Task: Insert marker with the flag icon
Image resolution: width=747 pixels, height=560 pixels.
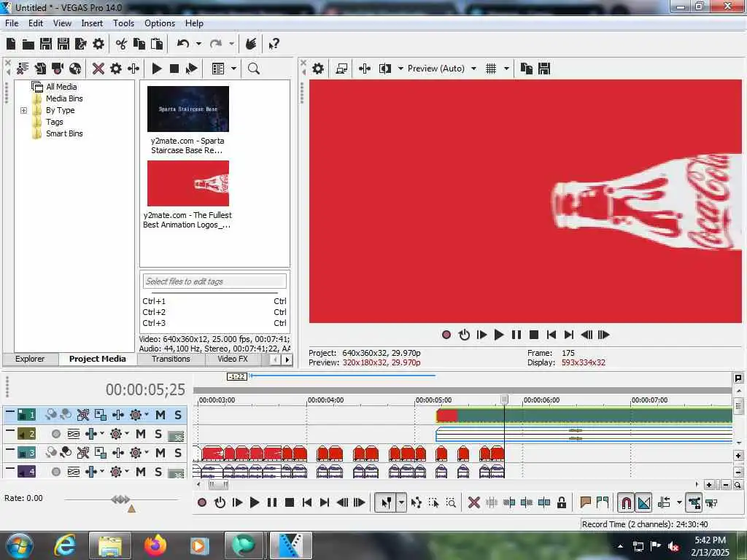Action: point(585,502)
